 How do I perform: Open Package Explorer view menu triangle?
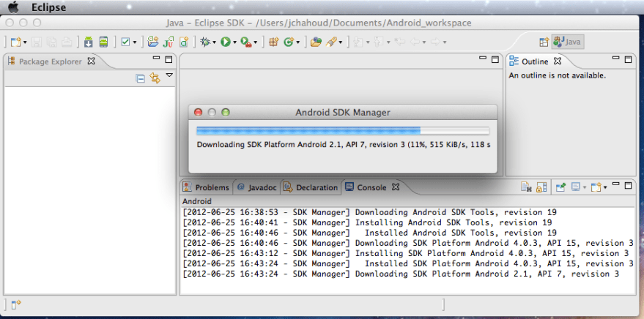[x=169, y=75]
